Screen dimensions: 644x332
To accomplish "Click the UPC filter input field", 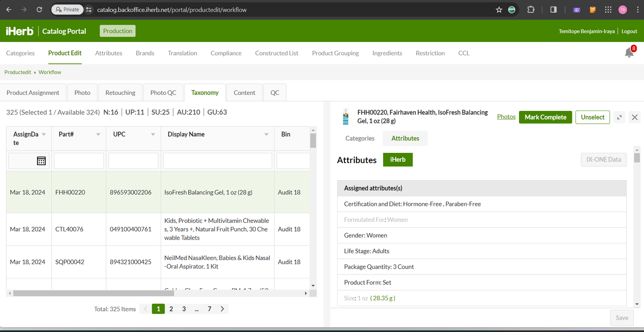I will tap(133, 161).
